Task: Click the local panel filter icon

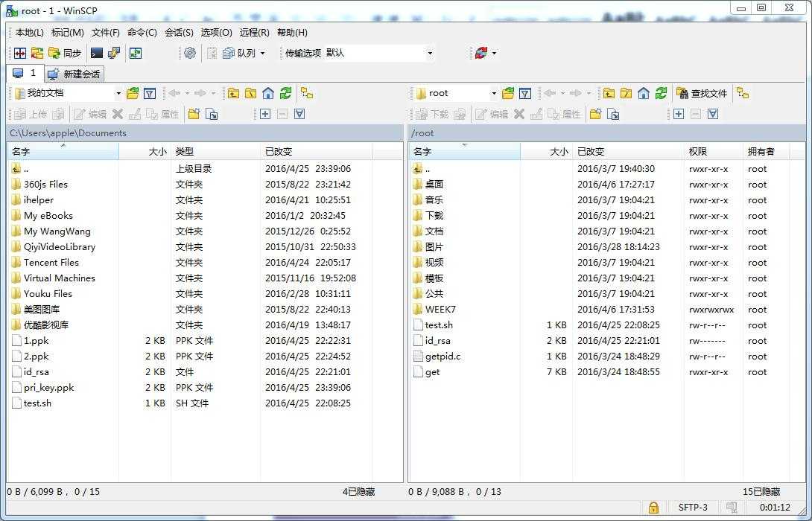Action: click(x=150, y=94)
